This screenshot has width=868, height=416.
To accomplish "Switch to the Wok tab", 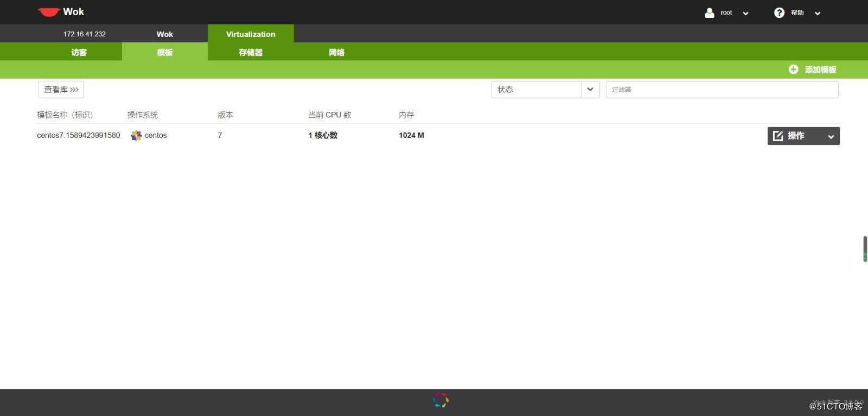I will point(165,34).
